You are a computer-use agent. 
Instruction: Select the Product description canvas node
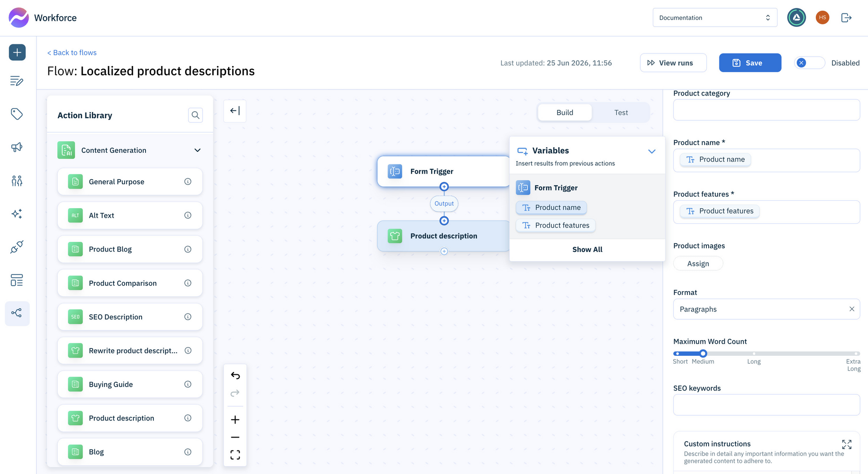pyautogui.click(x=444, y=236)
